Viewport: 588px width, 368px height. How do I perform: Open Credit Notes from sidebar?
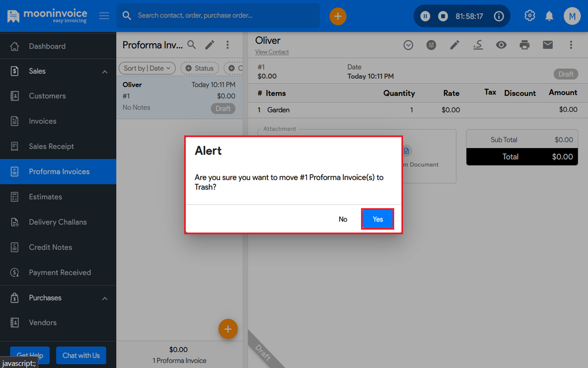tap(50, 247)
